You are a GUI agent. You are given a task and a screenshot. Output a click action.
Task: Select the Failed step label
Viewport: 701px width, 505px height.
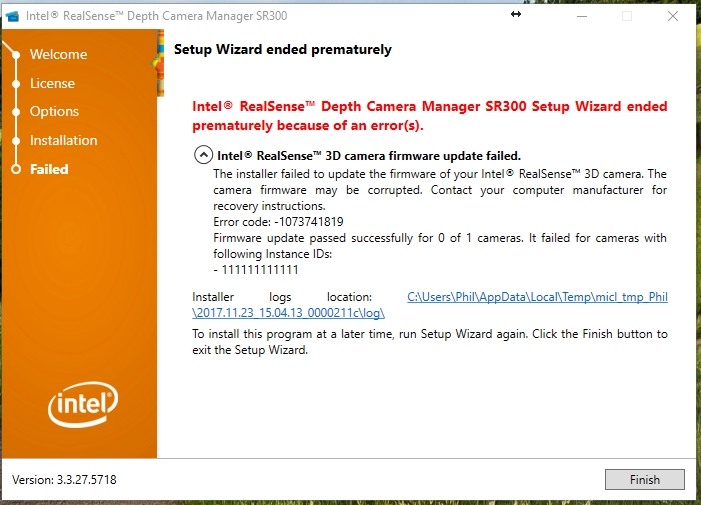click(x=49, y=170)
